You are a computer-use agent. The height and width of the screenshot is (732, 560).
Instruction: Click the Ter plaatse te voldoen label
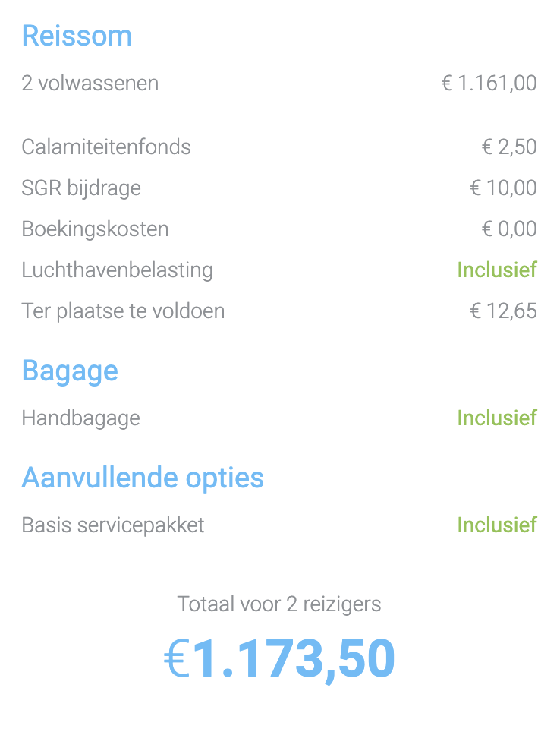coord(123,311)
